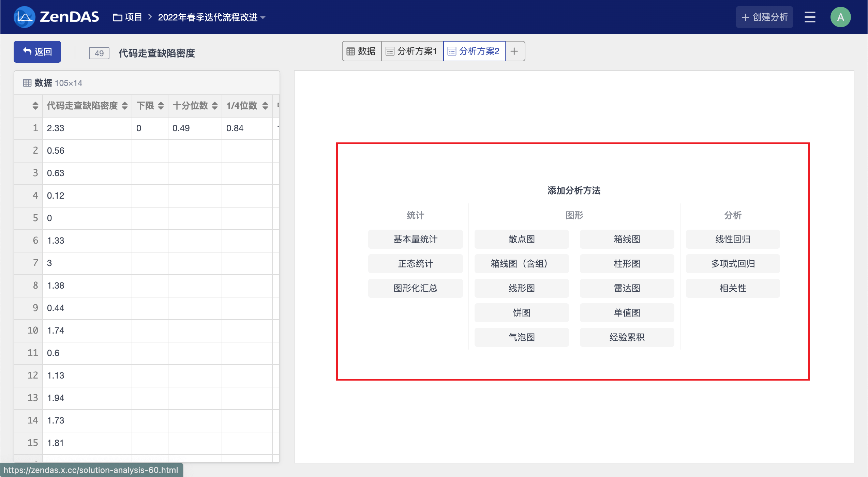The height and width of the screenshot is (477, 868).
Task: Sort by 代码走查缺陷密度 column arrows
Action: (125, 106)
